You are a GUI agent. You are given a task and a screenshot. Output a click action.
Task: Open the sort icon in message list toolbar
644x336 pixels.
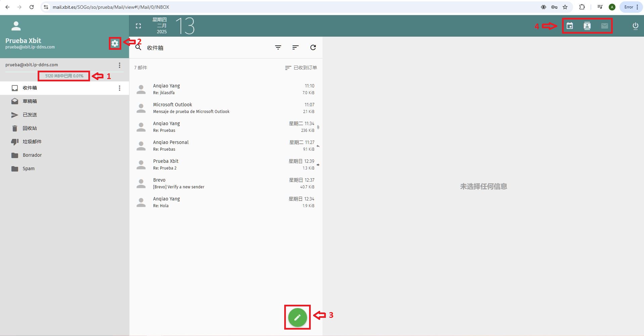point(296,47)
